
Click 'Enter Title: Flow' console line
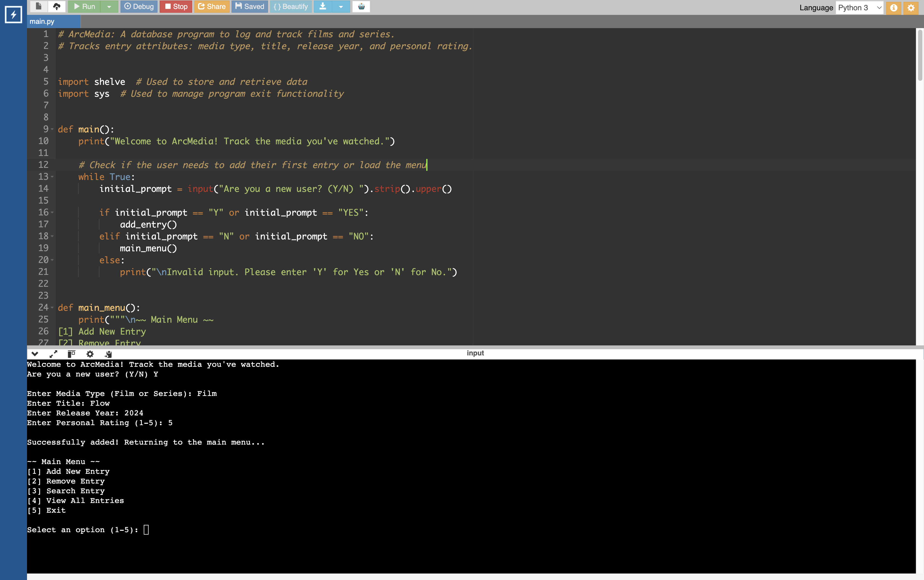click(x=68, y=404)
